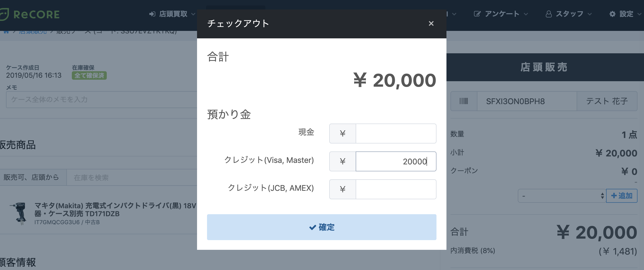Viewport: 644px width, 270px height.
Task: Close the チェックアウト dialog with the X
Action: point(431,23)
